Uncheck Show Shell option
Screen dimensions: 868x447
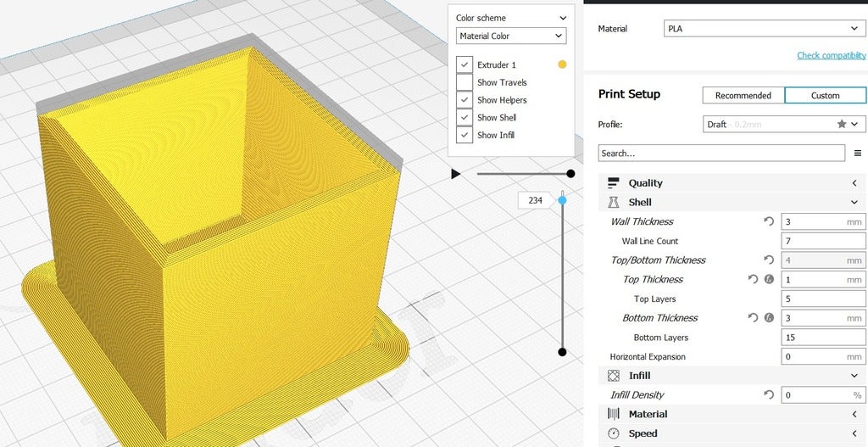[x=465, y=117]
